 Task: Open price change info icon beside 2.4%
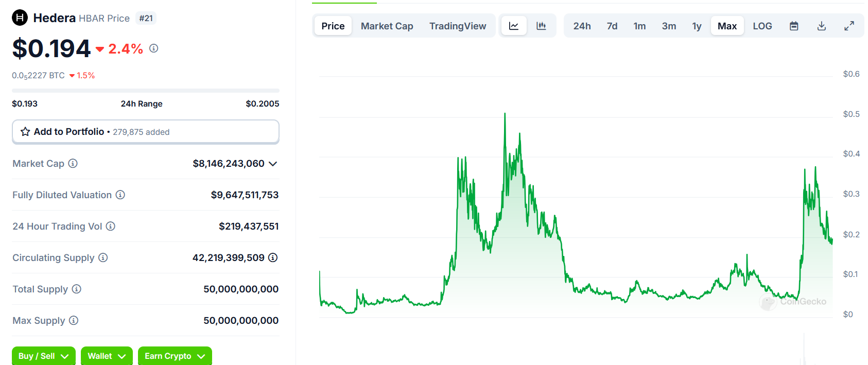tap(153, 48)
